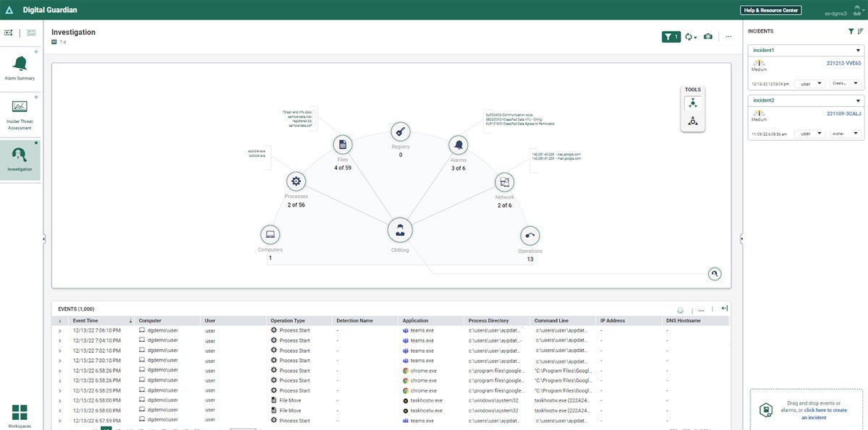Screen dimensions: 868x430
Task: Collapse the incident1 card
Action: click(x=859, y=50)
